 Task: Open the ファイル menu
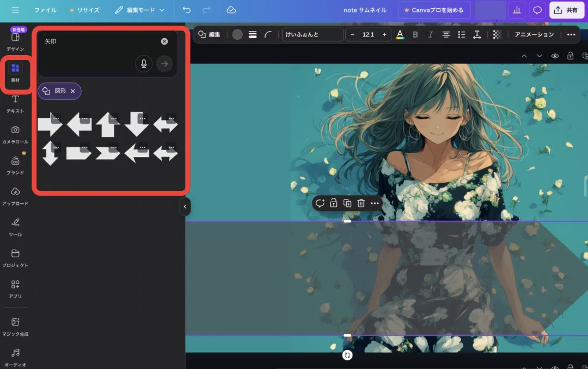tap(45, 10)
